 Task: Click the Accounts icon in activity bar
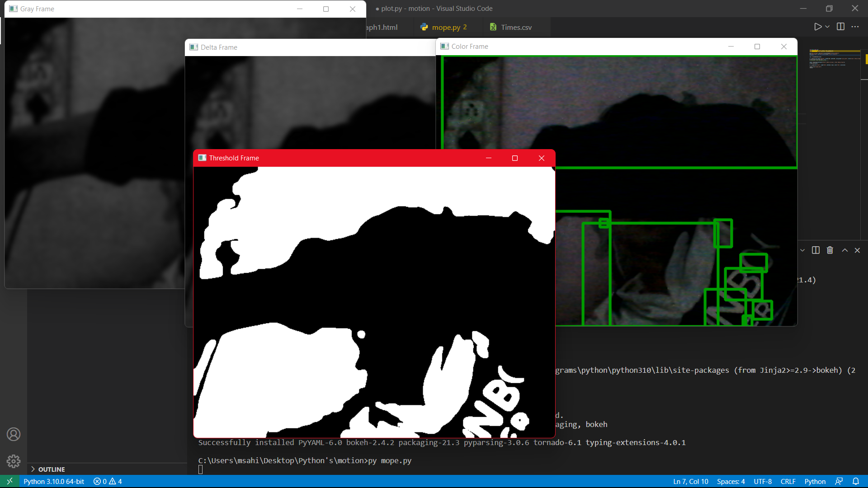tap(14, 434)
